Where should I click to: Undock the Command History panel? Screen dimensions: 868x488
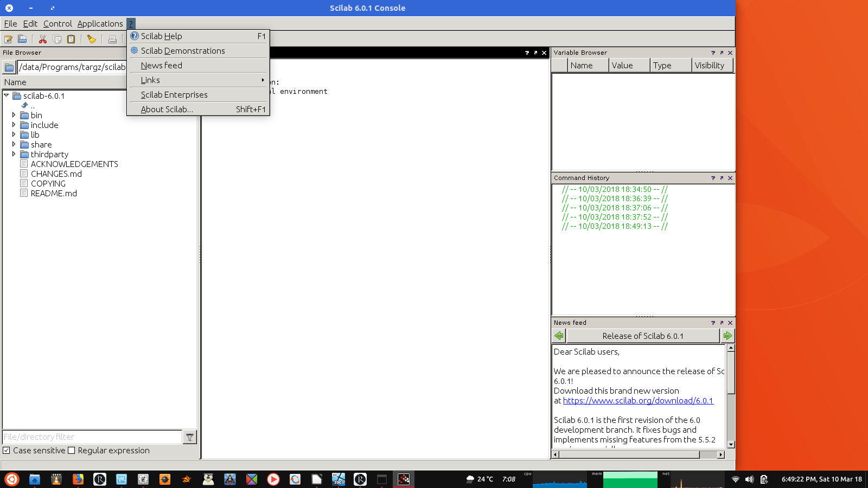click(722, 178)
